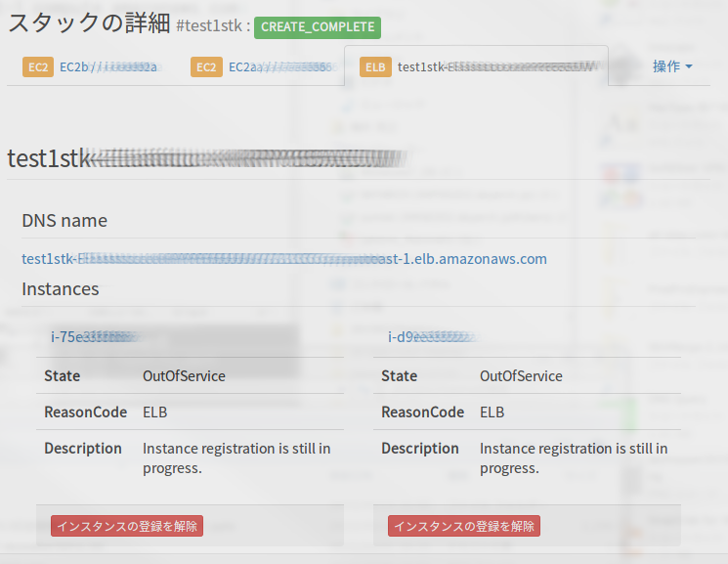Click the orange EC2 badge beside EC2a

coord(206,66)
